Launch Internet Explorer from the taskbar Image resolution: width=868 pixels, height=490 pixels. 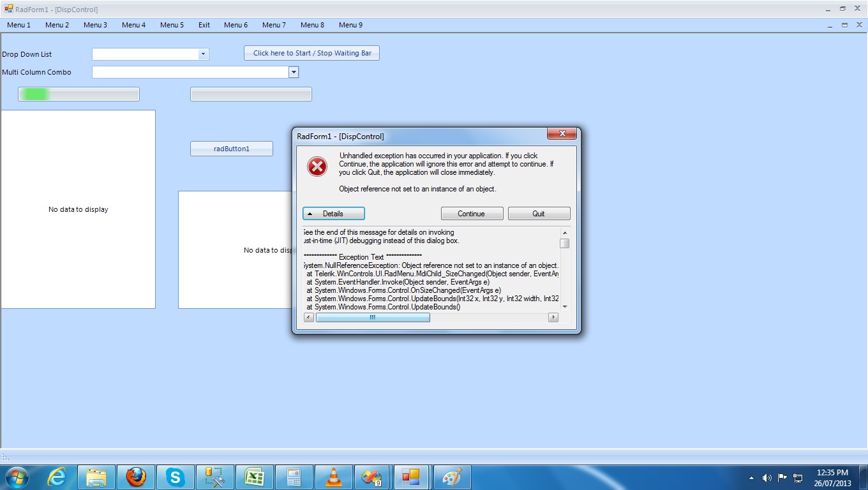coord(57,477)
